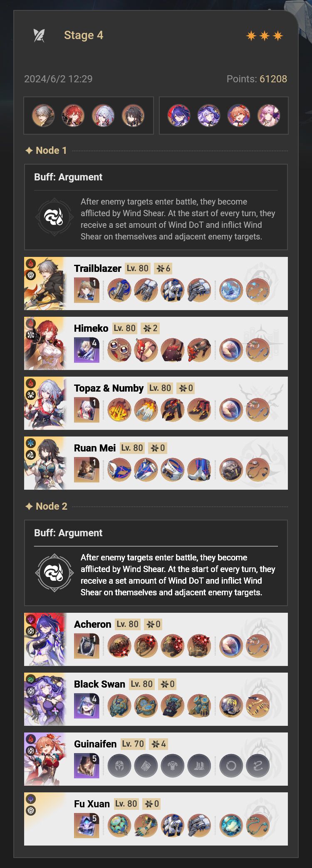Click Acheron's link rope relic icon

pos(258,646)
